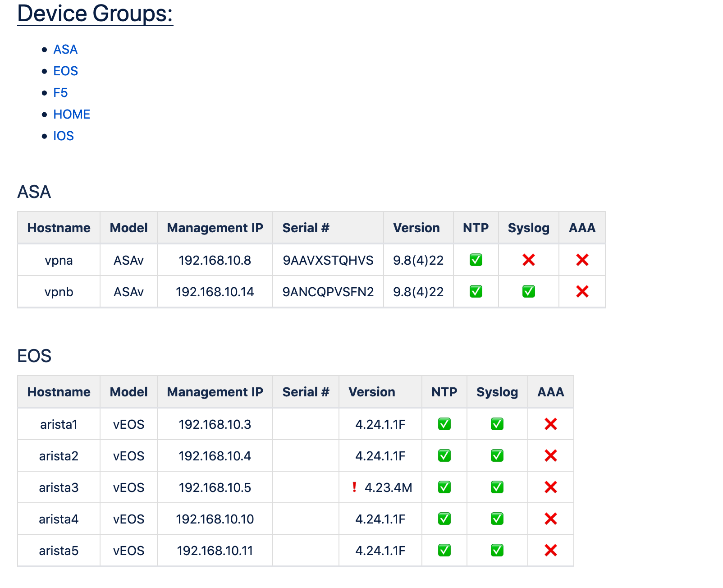Image resolution: width=723 pixels, height=588 pixels.
Task: Click the red exclamation warning beside 4.23.4M
Action: click(354, 487)
